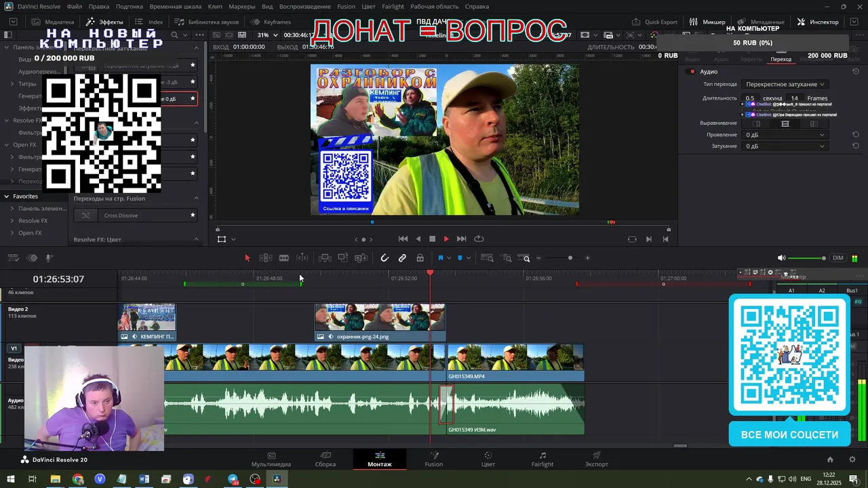Open the Справка menu
868x488 pixels.
click(x=477, y=7)
